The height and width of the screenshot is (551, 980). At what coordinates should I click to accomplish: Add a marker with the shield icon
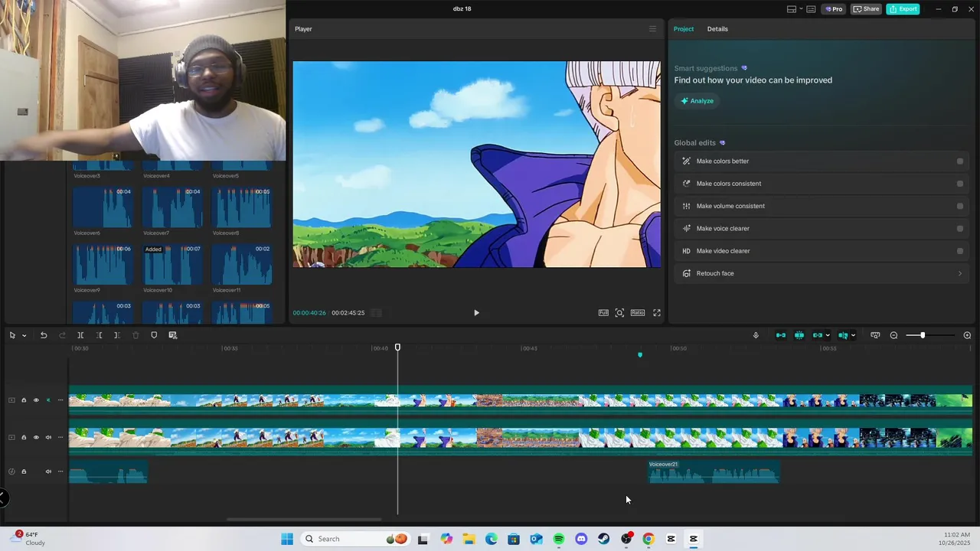154,335
